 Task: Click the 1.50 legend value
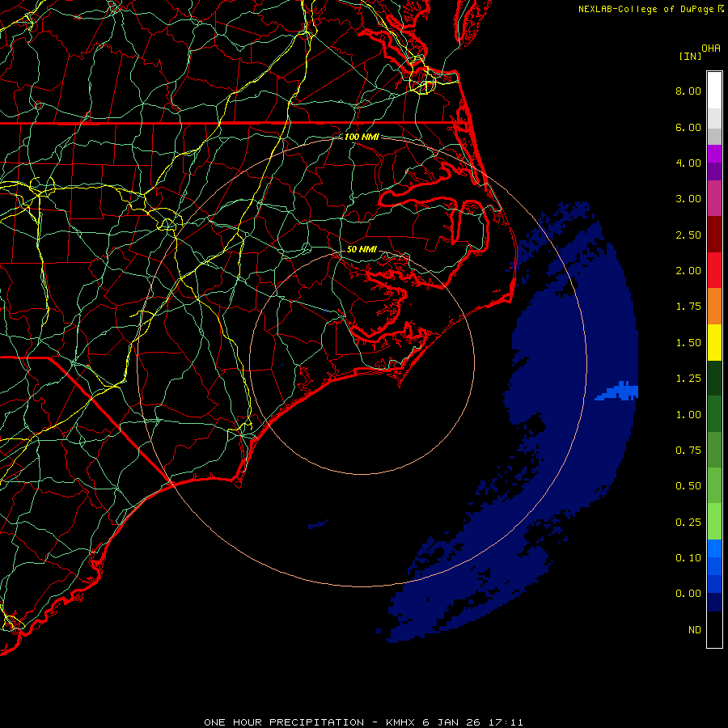pos(688,343)
